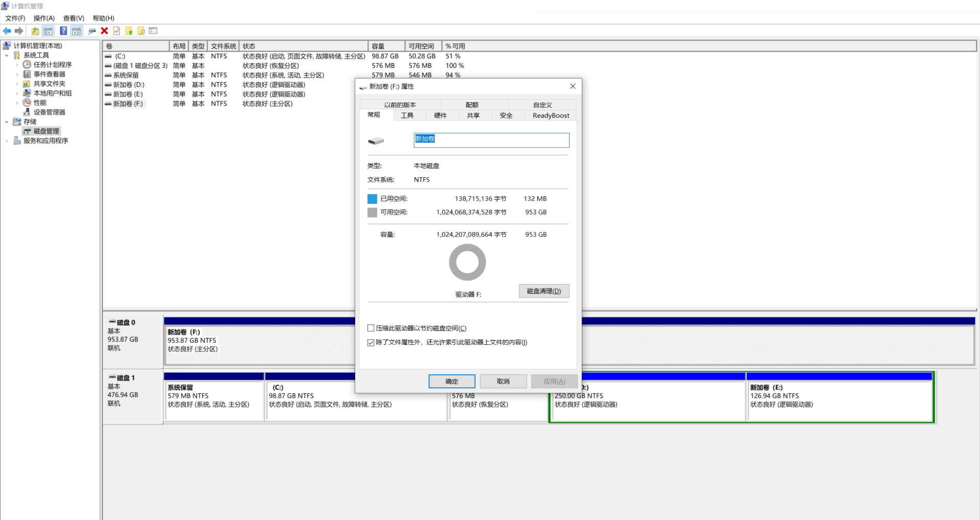Click the 磁盘清理(D) button

(x=544, y=291)
